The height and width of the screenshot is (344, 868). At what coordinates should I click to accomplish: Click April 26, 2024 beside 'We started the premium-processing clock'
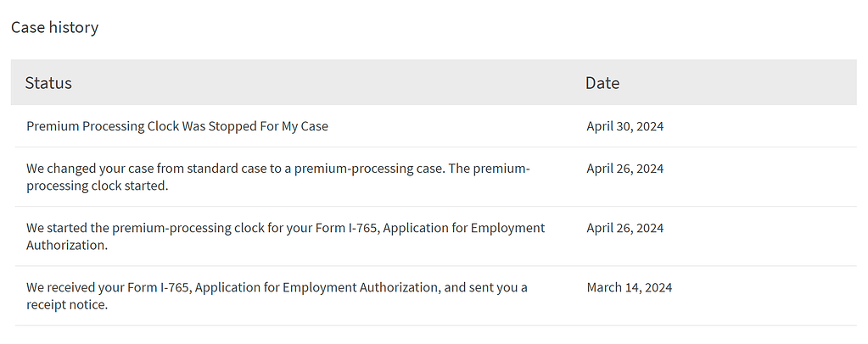point(625,228)
